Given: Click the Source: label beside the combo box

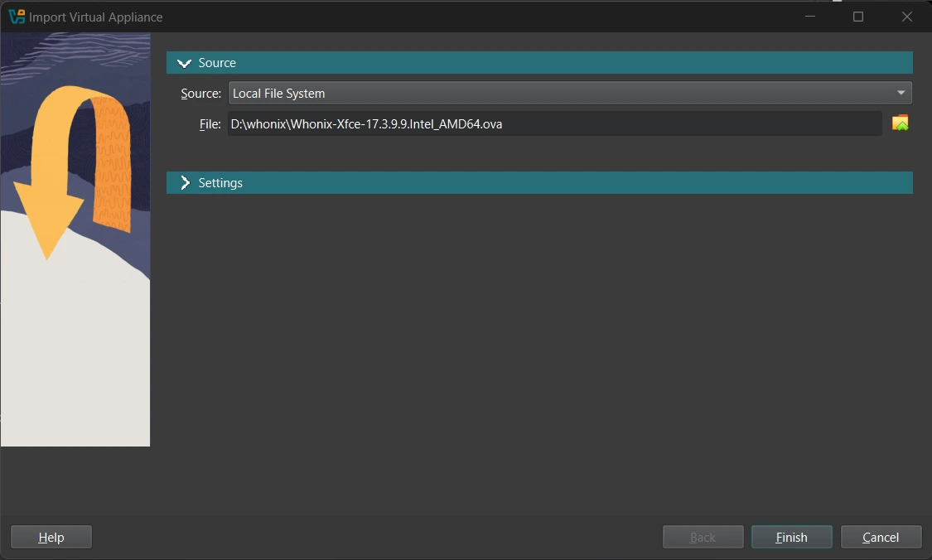Looking at the screenshot, I should tap(200, 94).
